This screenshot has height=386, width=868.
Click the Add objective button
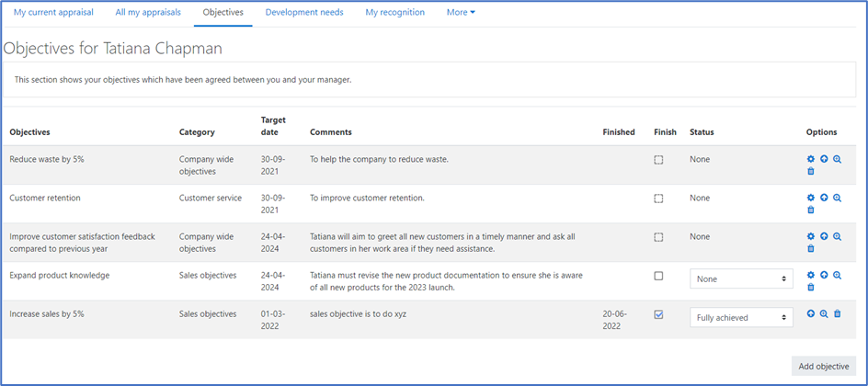pos(824,366)
